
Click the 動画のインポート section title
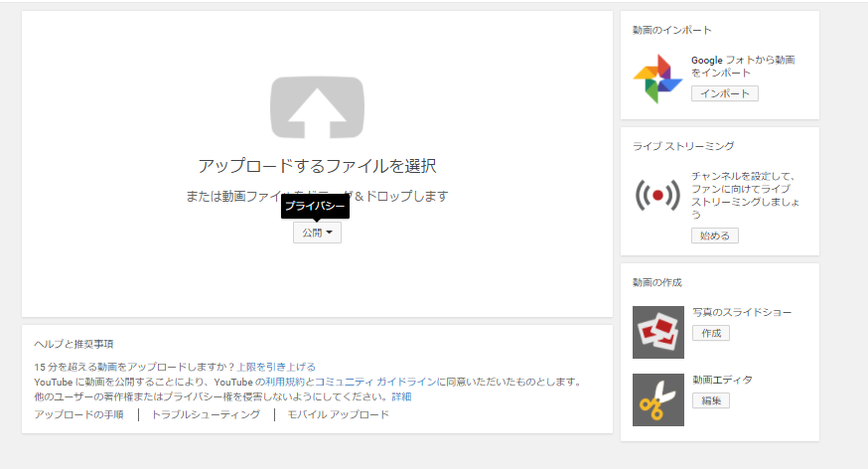(x=672, y=30)
